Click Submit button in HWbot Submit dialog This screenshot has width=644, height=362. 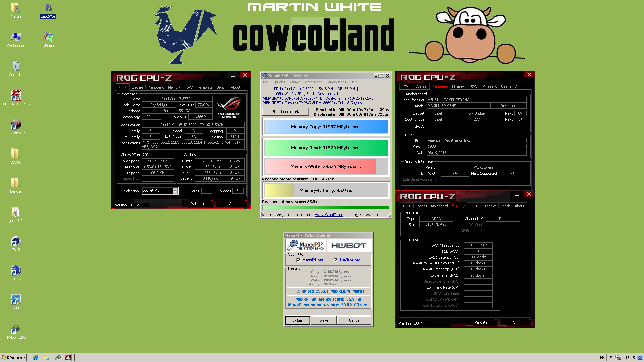click(x=298, y=320)
